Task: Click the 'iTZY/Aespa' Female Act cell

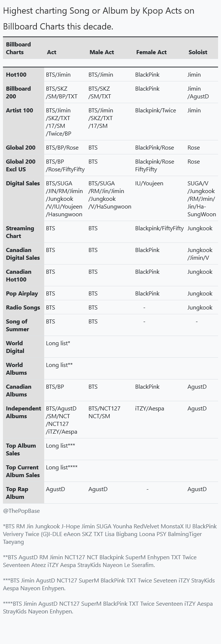Action: point(150,409)
